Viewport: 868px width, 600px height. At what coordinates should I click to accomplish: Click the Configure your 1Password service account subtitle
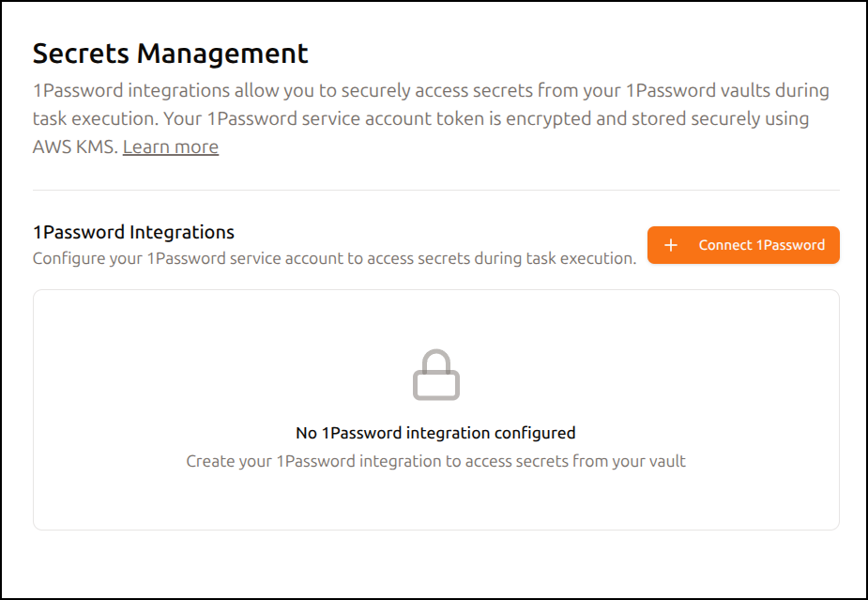(x=334, y=258)
